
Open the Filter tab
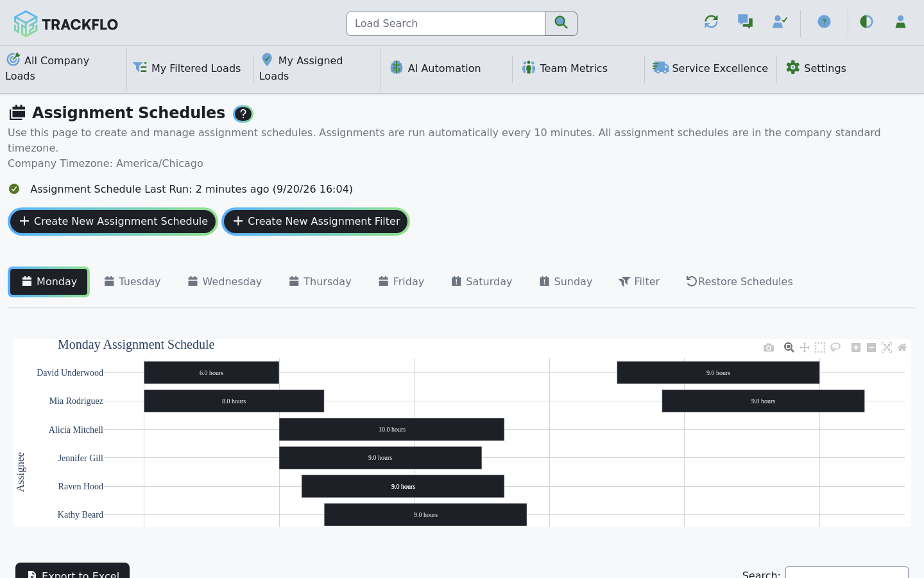pyautogui.click(x=639, y=282)
